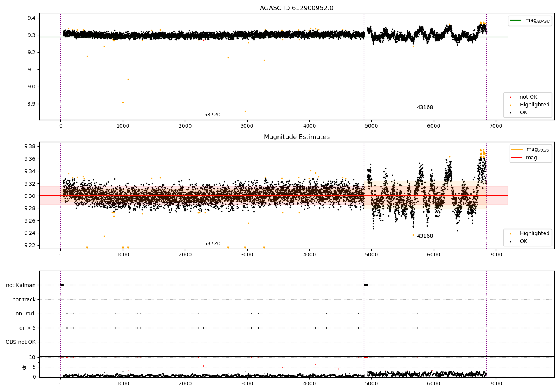Click the 'Ion. rad.' axis label

25,314
